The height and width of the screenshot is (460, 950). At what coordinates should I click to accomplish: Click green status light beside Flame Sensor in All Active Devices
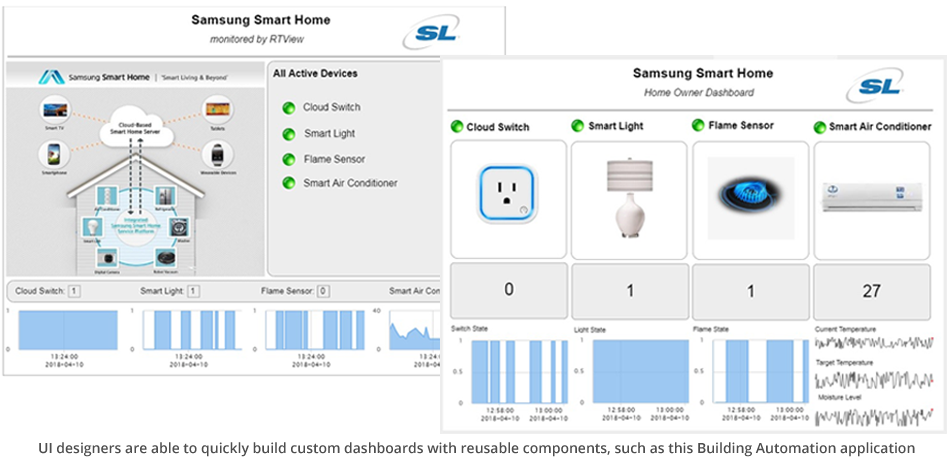289,159
